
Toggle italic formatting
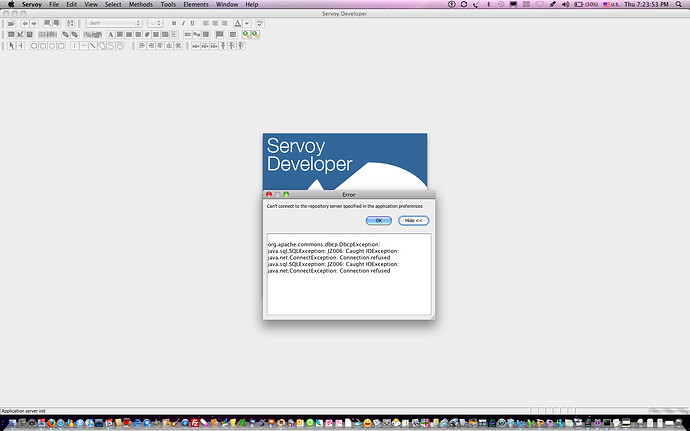tap(183, 23)
